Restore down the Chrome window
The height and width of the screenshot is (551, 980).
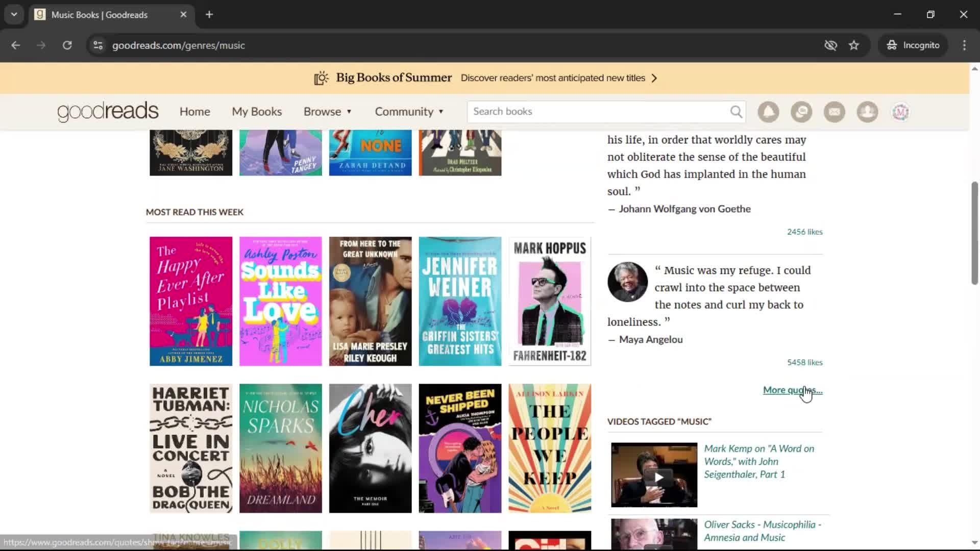(930, 14)
